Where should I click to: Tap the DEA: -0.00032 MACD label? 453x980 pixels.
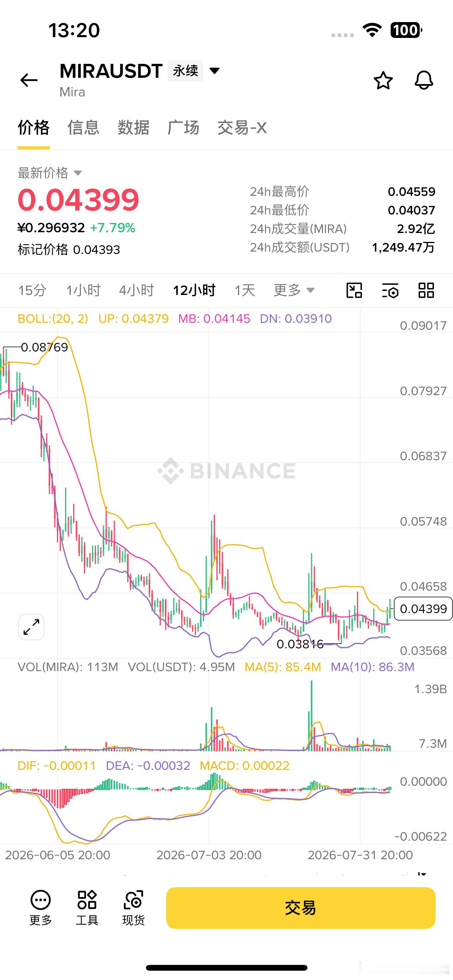(148, 766)
